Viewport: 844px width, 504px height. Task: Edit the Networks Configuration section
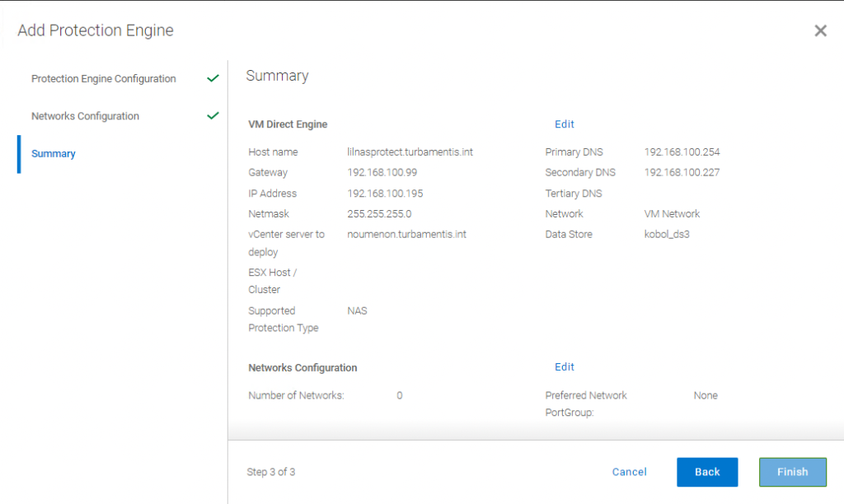point(564,366)
